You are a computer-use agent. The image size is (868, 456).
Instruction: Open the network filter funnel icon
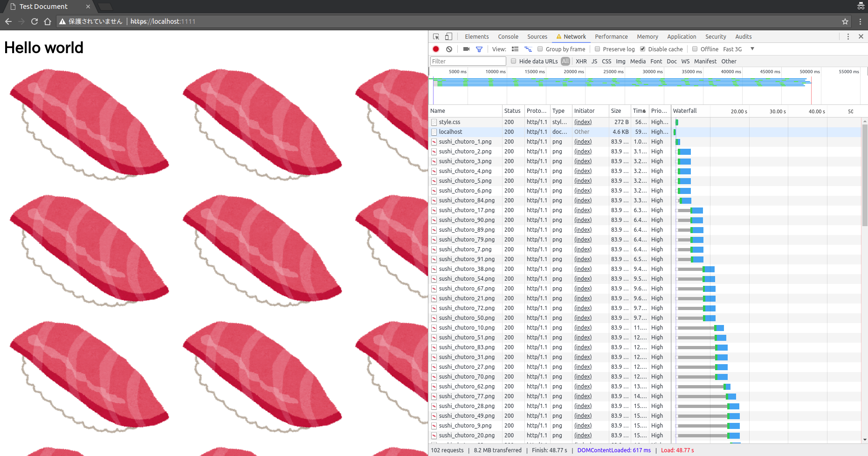coord(479,49)
